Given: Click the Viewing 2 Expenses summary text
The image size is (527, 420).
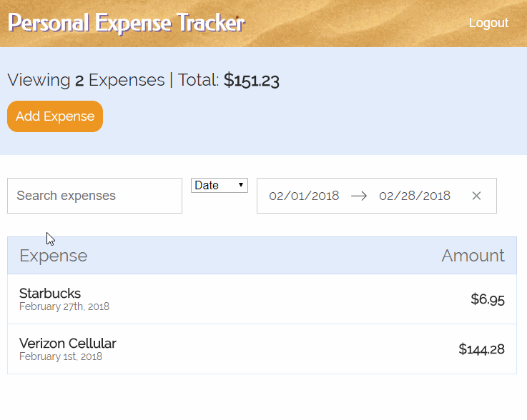Looking at the screenshot, I should pos(86,80).
